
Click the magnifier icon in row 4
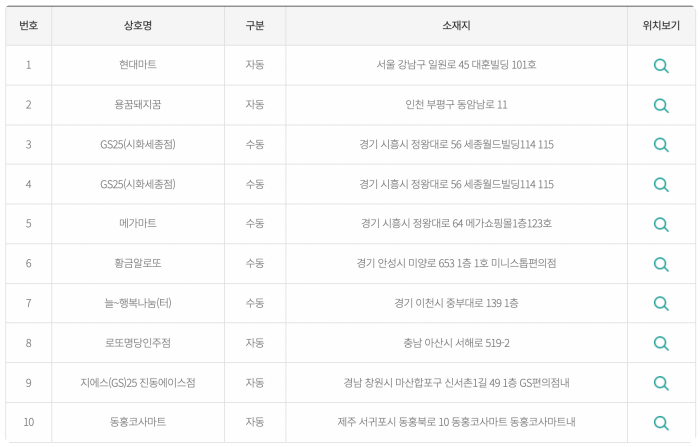point(661,184)
